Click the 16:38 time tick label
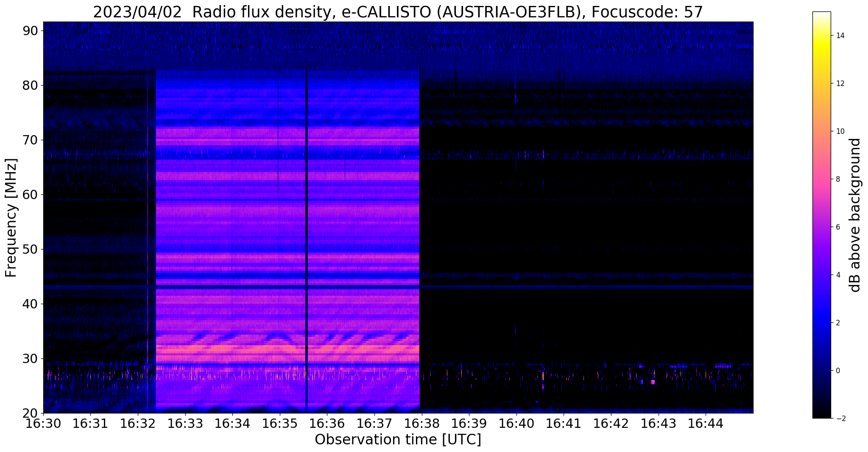 click(x=422, y=423)
